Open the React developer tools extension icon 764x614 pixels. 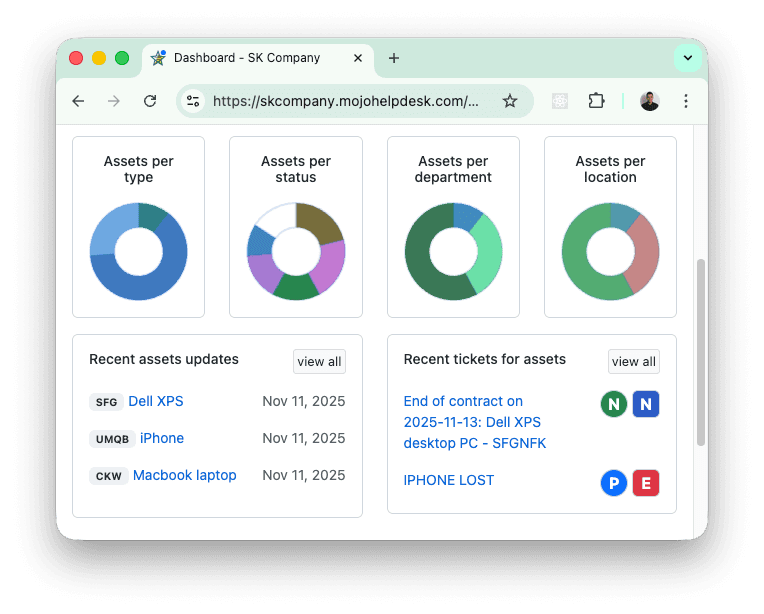tap(560, 101)
